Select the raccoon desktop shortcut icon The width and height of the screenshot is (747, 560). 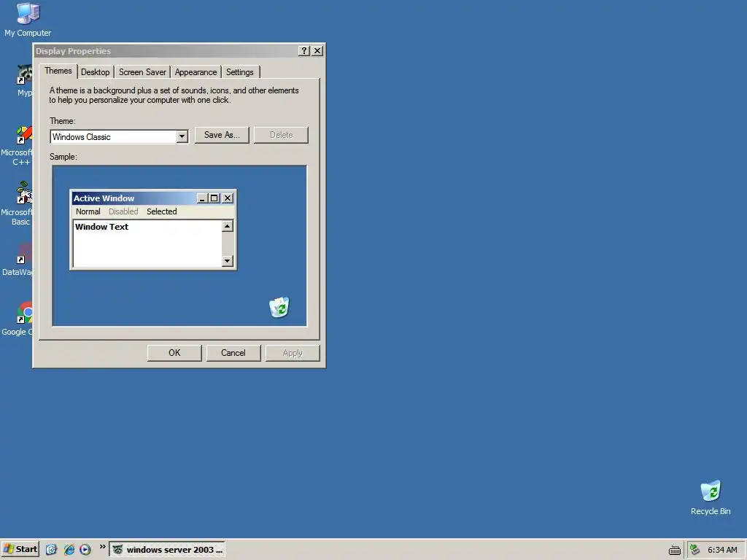(x=25, y=80)
